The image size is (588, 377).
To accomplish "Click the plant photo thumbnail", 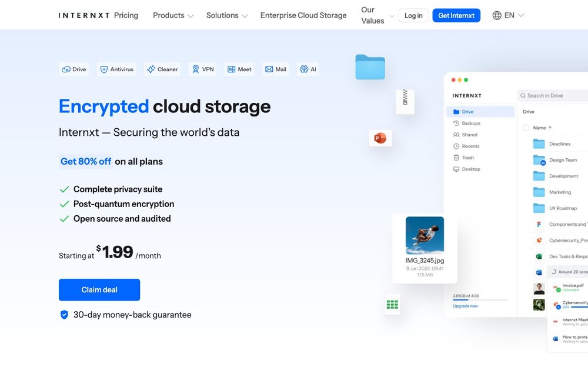I will tap(539, 305).
